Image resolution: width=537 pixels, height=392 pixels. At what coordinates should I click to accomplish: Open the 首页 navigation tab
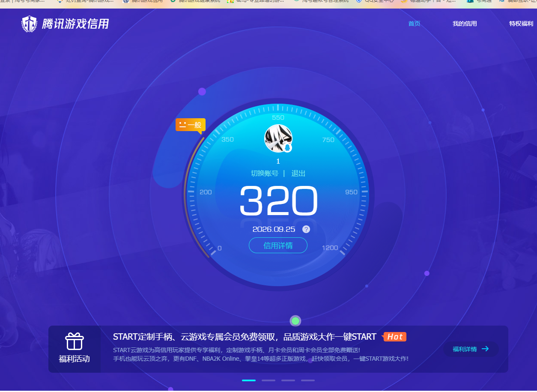pos(414,24)
